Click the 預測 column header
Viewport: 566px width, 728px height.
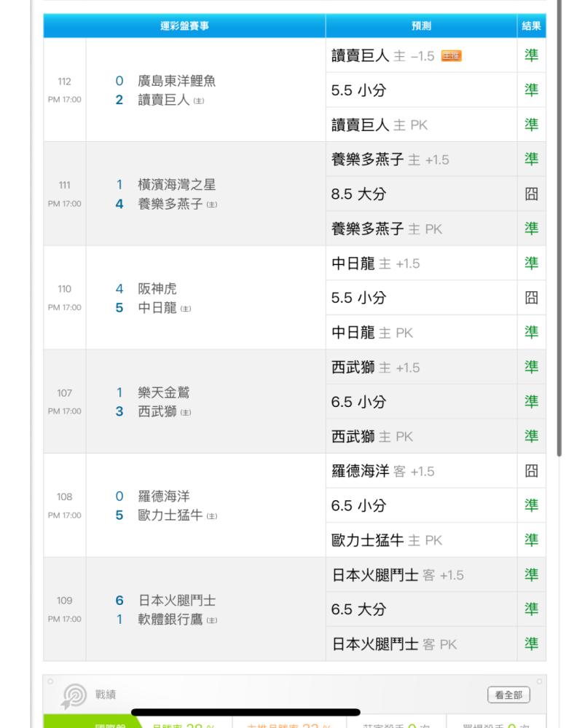point(421,26)
